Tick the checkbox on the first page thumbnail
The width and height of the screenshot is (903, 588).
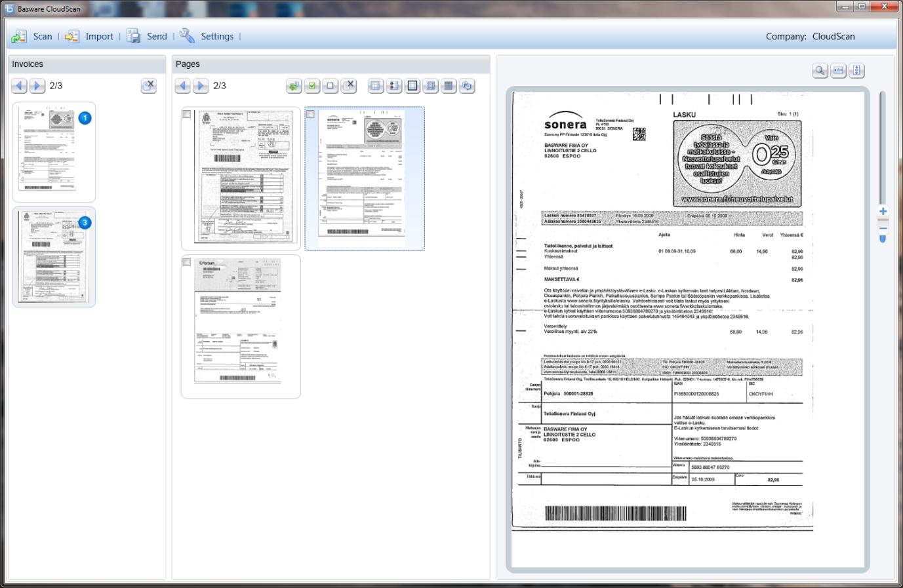[x=187, y=114]
